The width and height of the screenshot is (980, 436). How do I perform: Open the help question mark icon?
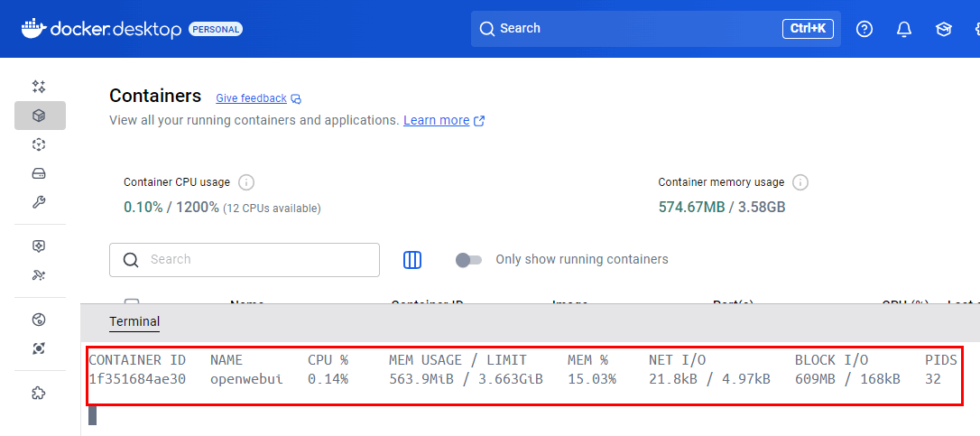[864, 29]
